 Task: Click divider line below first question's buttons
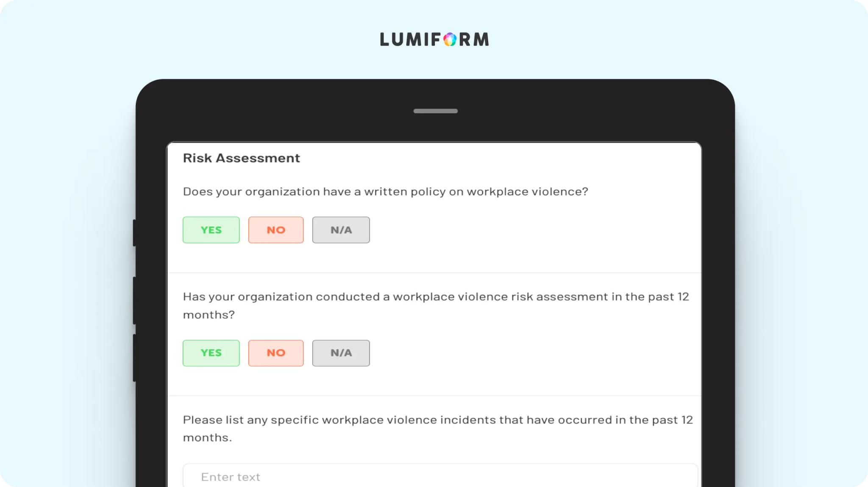pyautogui.click(x=434, y=273)
